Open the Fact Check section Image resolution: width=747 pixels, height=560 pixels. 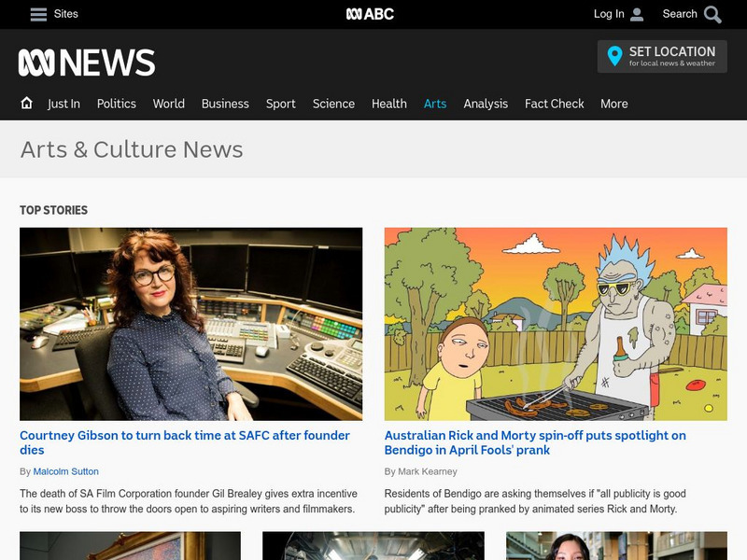[556, 104]
